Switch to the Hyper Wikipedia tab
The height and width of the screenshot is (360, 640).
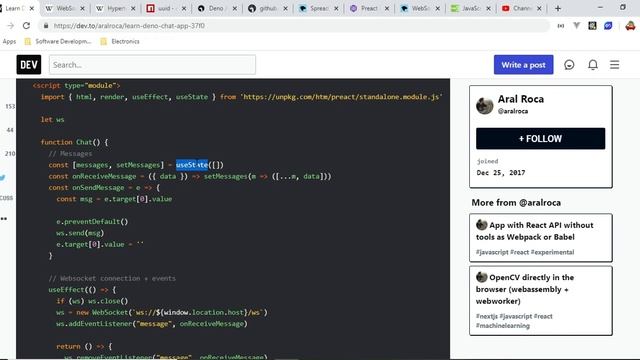coord(115,8)
